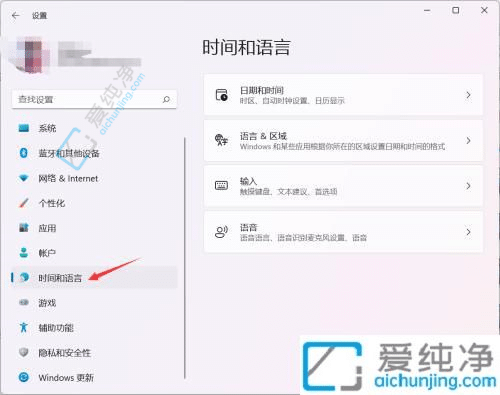Viewport: 500px width, 395px height.
Task: Open 语言 & 区域 settings card
Action: pyautogui.click(x=343, y=141)
